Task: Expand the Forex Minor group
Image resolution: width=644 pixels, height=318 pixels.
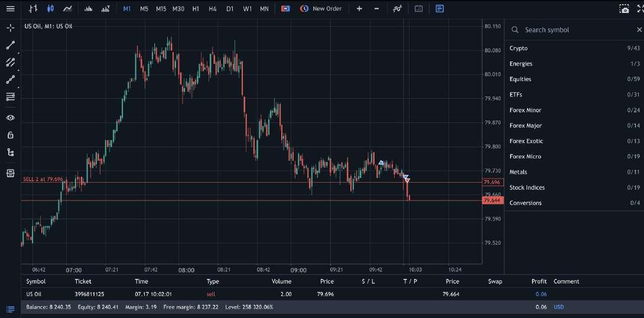Action: (x=574, y=110)
